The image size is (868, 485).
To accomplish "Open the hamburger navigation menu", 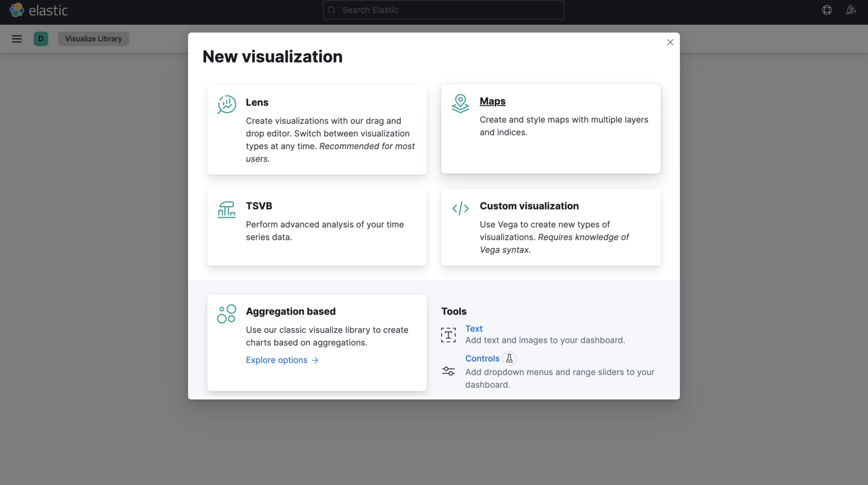I will [17, 39].
